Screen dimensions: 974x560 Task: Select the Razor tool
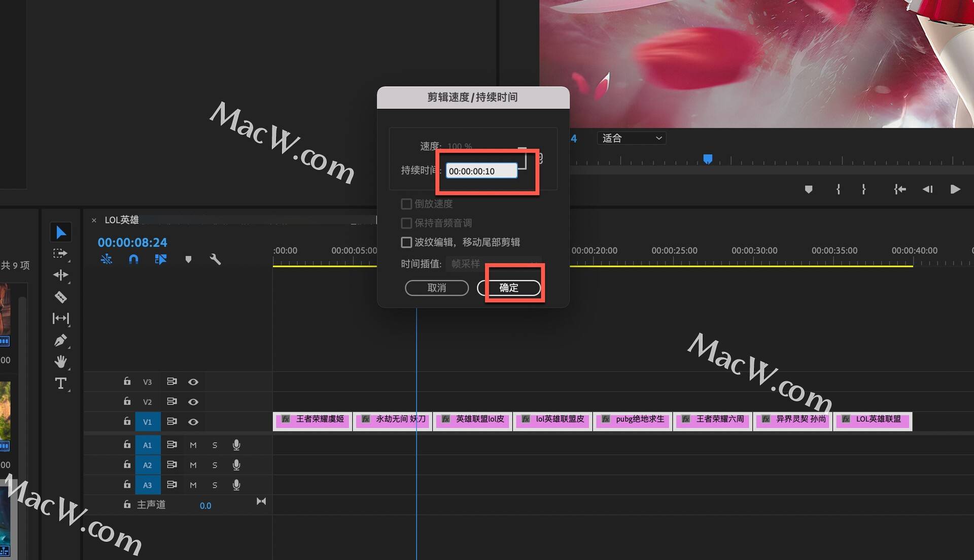point(61,297)
